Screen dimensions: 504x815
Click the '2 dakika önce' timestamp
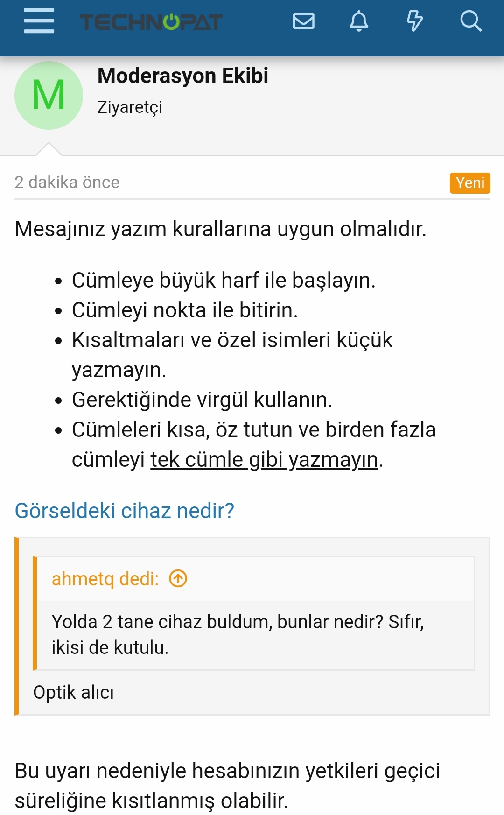tap(67, 182)
